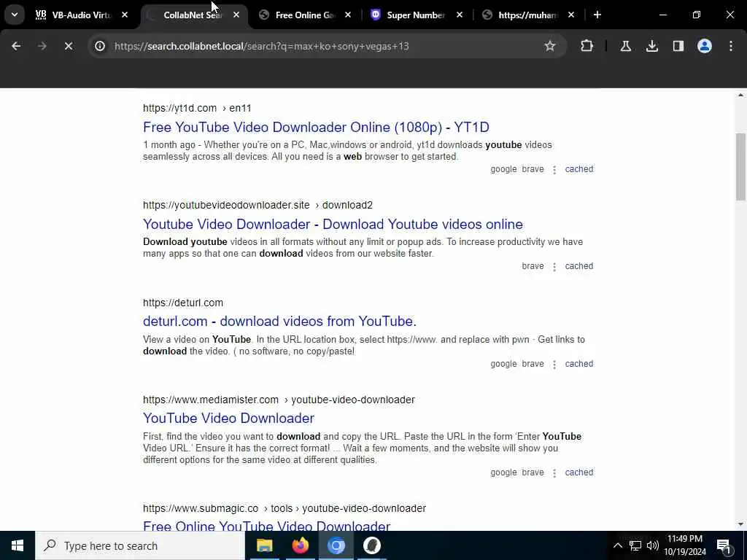This screenshot has width=747, height=560.
Task: Click the scrollbar down arrow
Action: [740, 524]
